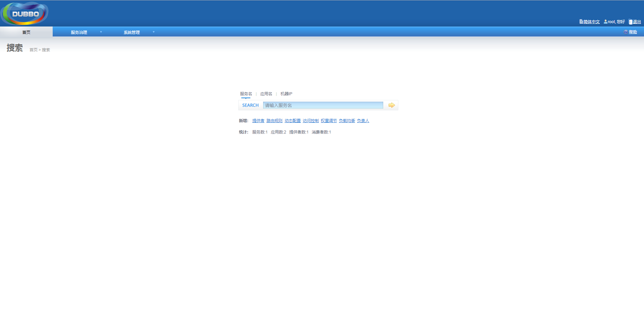
Task: Open the 服务治理 menu
Action: (x=79, y=32)
